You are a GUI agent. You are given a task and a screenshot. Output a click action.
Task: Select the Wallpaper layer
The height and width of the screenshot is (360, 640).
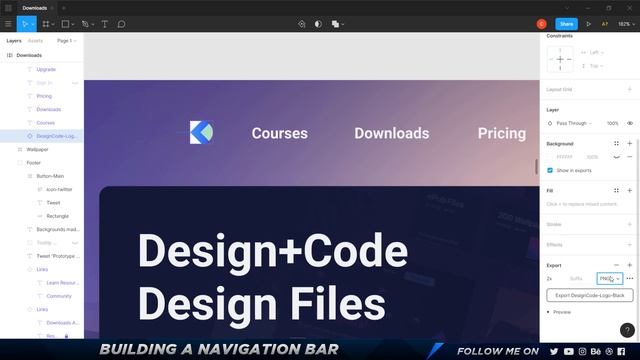click(37, 149)
